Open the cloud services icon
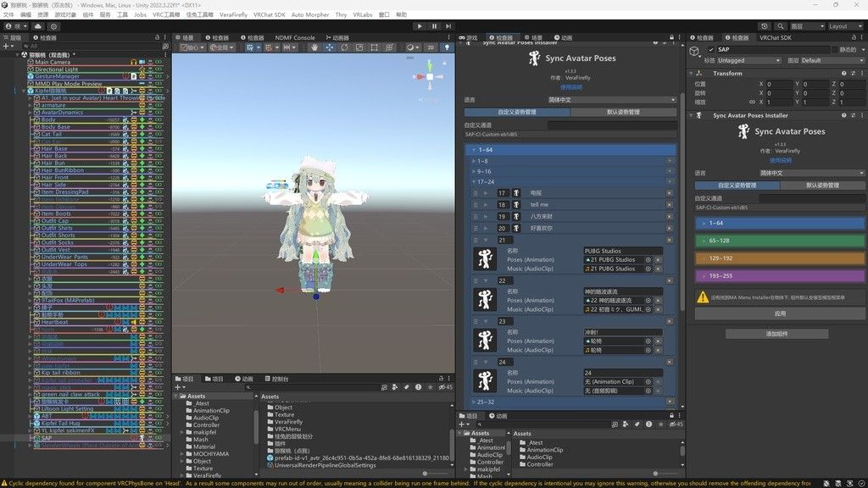Screen dimensions: 868x488 pos(37,26)
